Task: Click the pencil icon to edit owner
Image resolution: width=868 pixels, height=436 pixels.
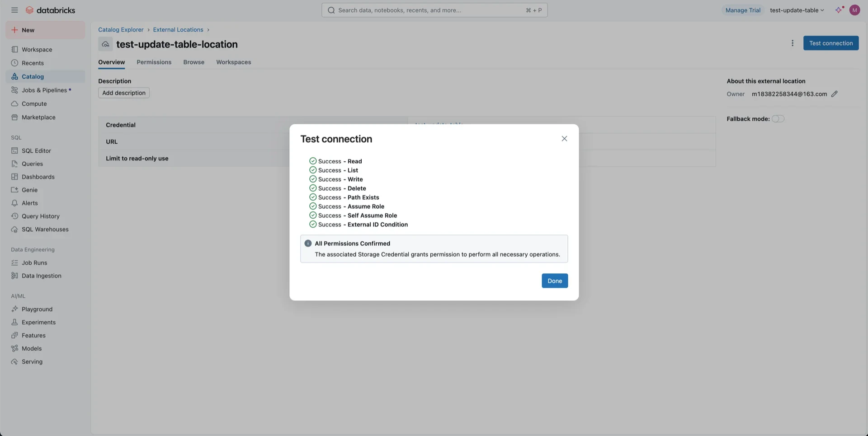Action: (835, 94)
